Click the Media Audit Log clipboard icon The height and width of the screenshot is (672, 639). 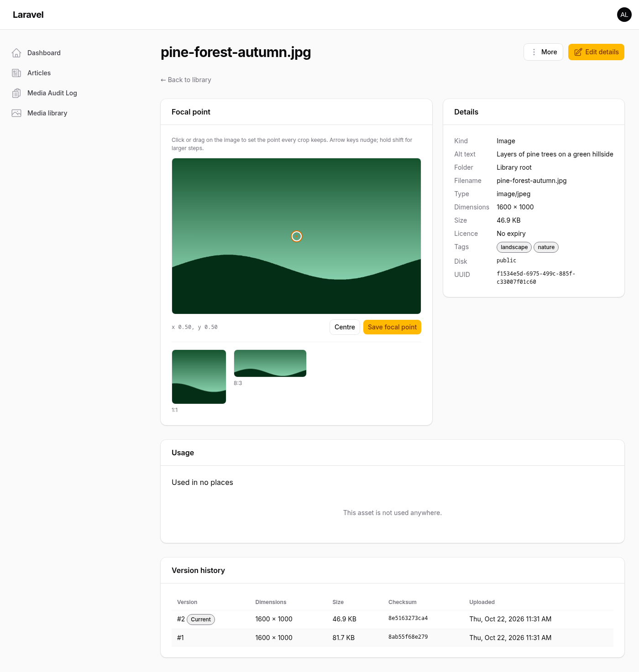click(x=16, y=93)
